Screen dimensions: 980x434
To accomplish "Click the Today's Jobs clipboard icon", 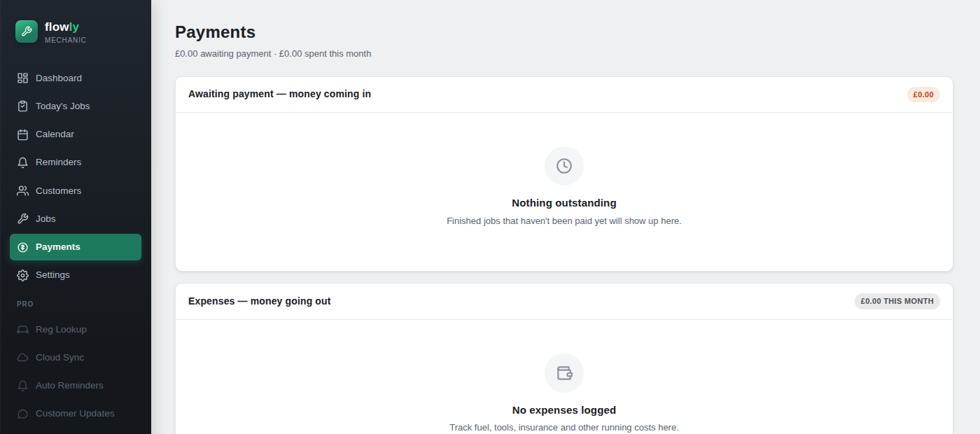I will click(x=23, y=106).
